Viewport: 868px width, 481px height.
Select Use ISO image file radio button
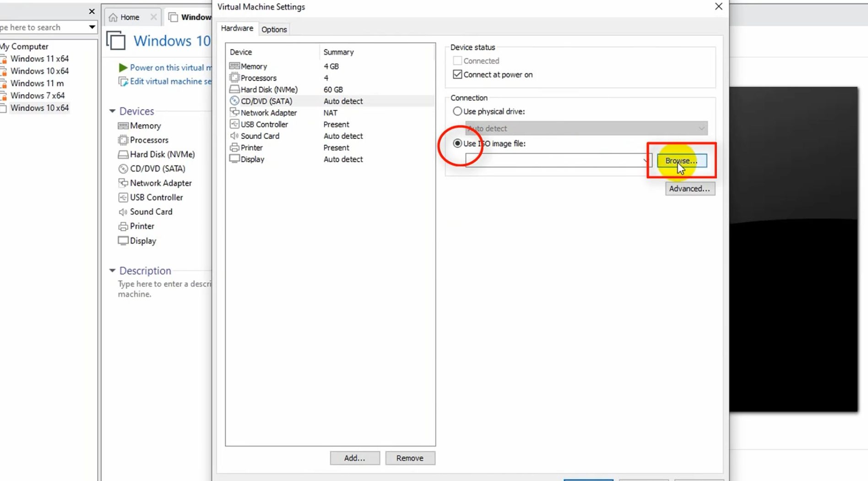pos(457,143)
